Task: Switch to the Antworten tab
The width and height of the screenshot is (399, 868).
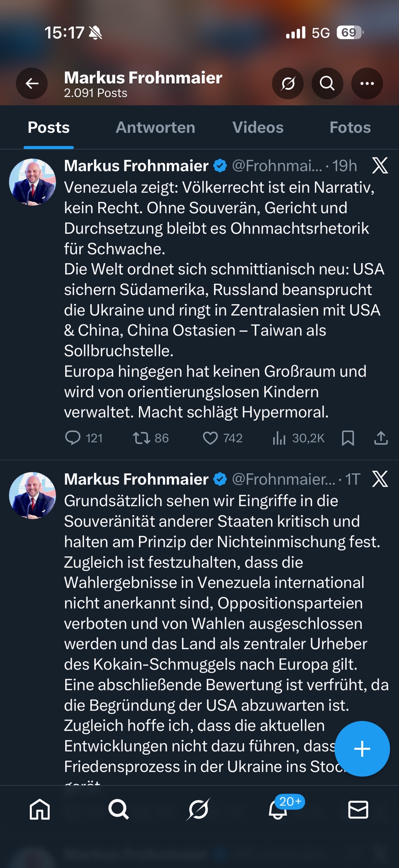Action: coord(155,128)
